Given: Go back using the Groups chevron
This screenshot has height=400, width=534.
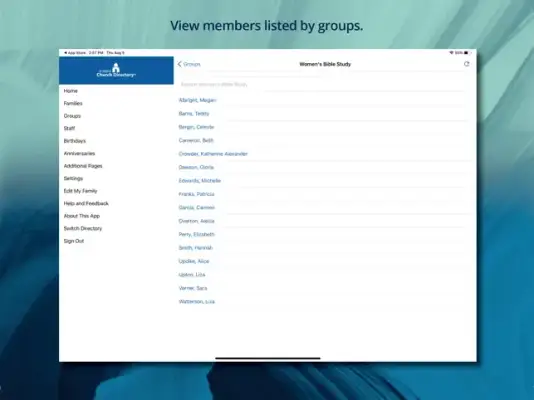Looking at the screenshot, I should [189, 64].
